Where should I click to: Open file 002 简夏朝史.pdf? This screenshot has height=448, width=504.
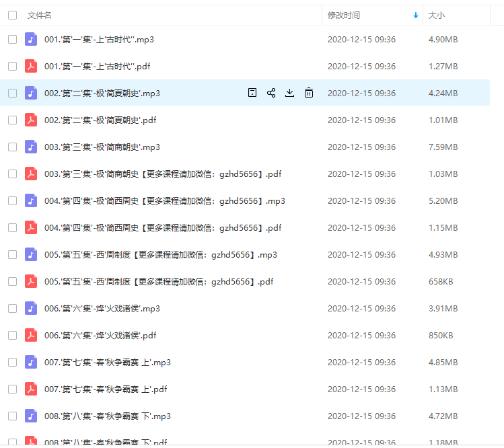pyautogui.click(x=100, y=120)
